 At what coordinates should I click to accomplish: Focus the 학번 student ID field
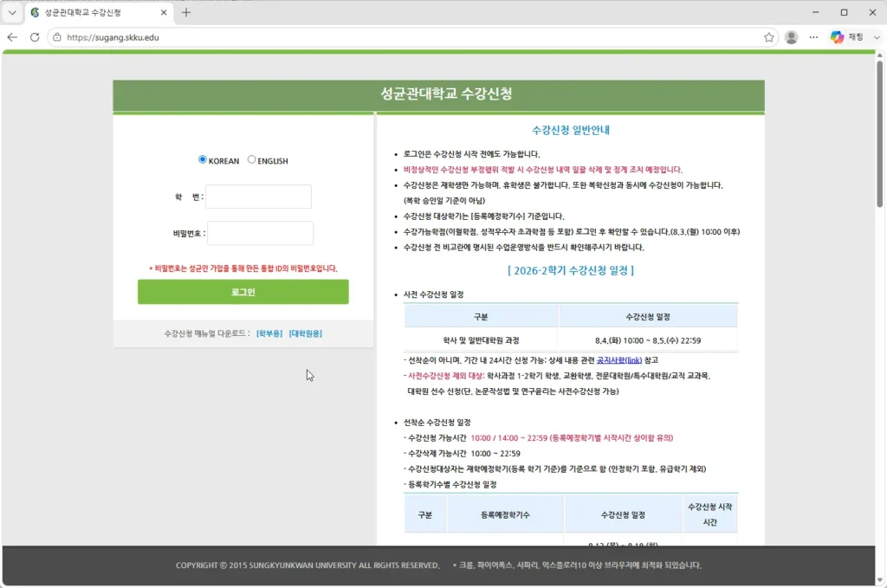tap(258, 197)
